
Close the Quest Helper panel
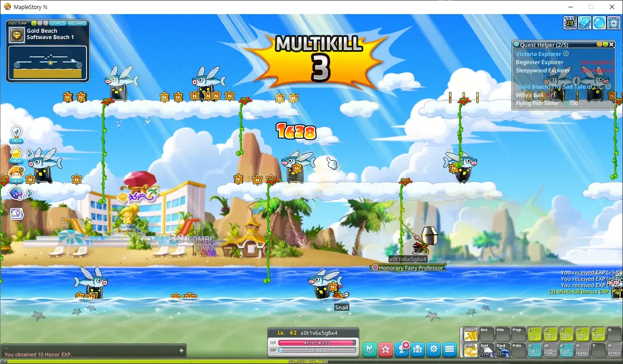point(612,45)
